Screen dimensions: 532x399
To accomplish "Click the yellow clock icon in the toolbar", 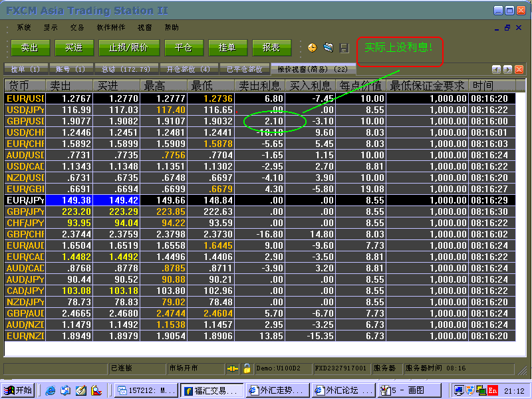I will (x=313, y=48).
